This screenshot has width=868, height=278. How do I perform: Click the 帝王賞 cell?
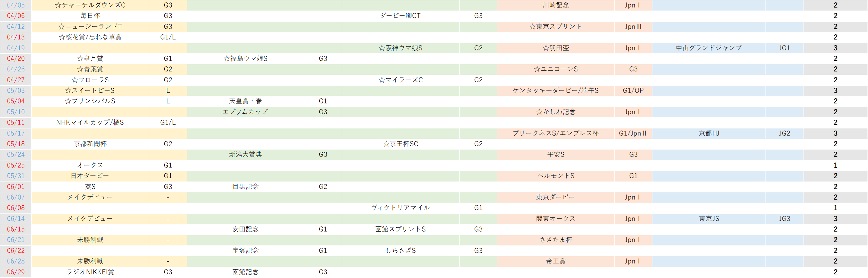pyautogui.click(x=556, y=261)
